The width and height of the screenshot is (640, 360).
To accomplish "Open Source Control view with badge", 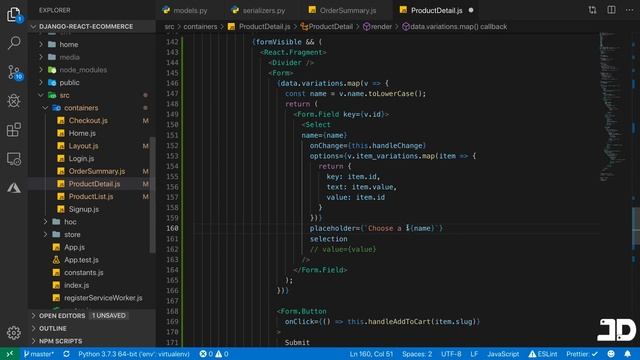I will pyautogui.click(x=15, y=73).
